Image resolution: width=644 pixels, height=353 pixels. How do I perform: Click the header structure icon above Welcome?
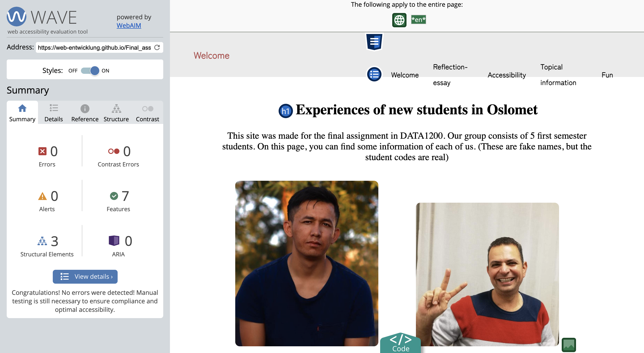pyautogui.click(x=374, y=42)
